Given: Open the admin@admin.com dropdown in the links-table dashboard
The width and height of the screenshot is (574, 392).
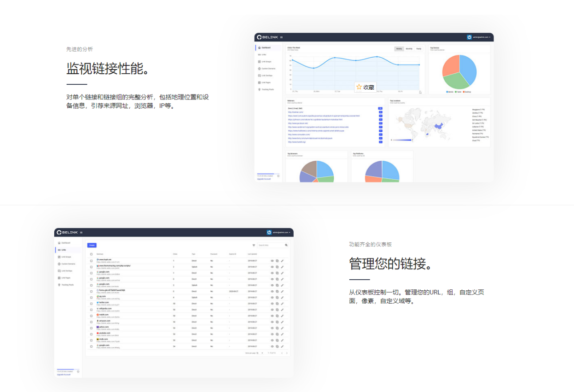Looking at the screenshot, I should pyautogui.click(x=282, y=232).
